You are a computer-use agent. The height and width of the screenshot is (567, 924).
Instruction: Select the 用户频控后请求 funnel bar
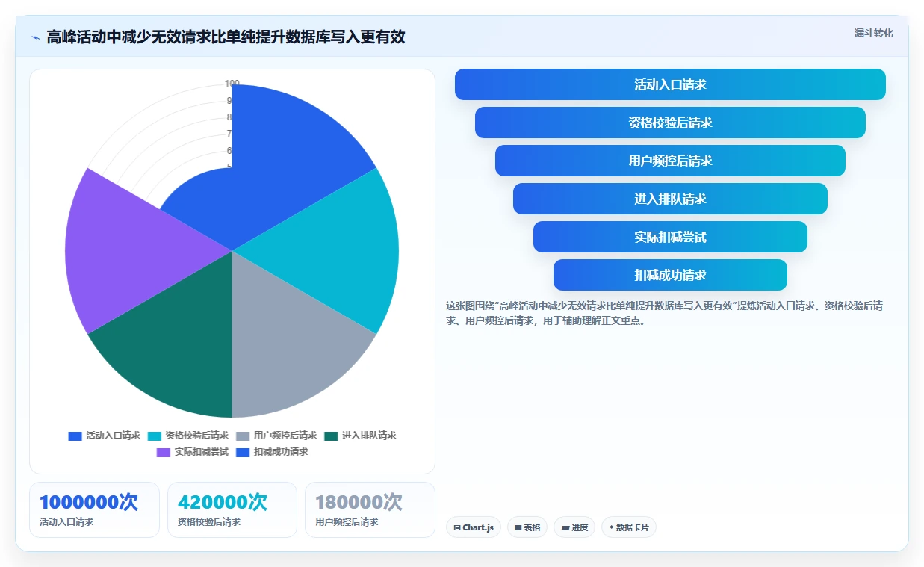pyautogui.click(x=670, y=161)
